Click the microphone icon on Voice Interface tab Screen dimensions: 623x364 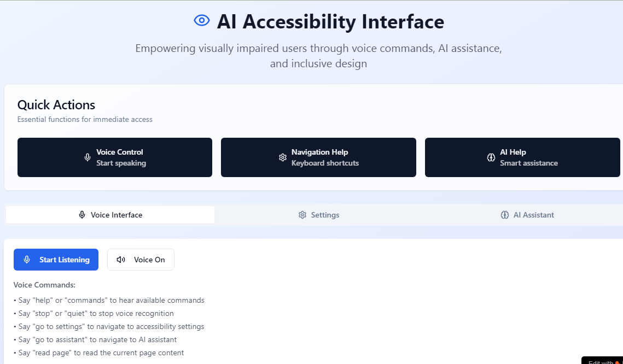click(82, 215)
